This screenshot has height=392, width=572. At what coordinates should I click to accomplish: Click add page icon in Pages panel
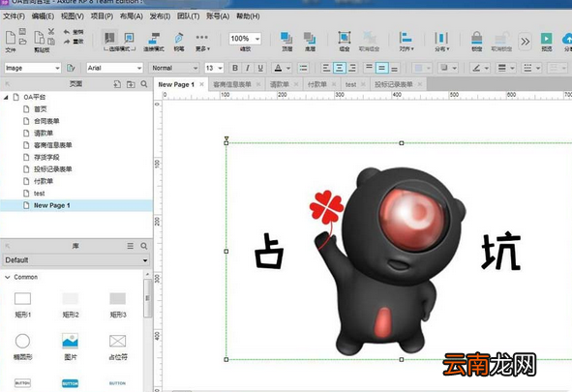click(x=117, y=84)
